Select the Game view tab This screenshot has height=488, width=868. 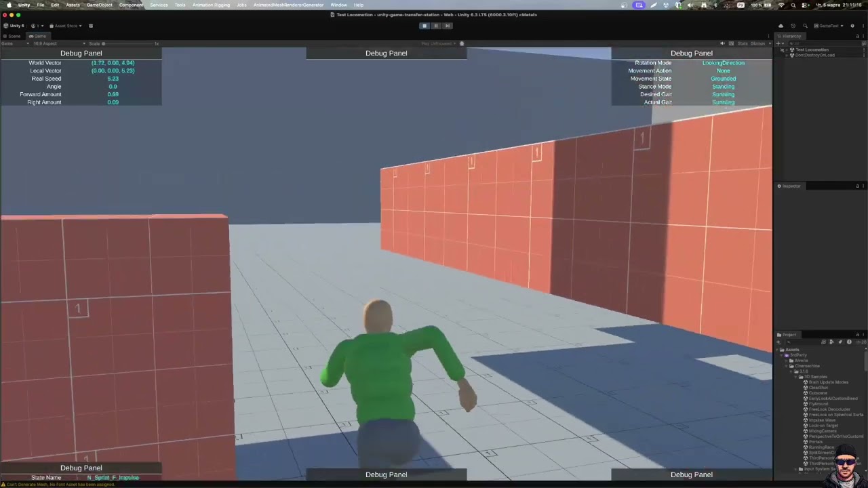point(38,36)
